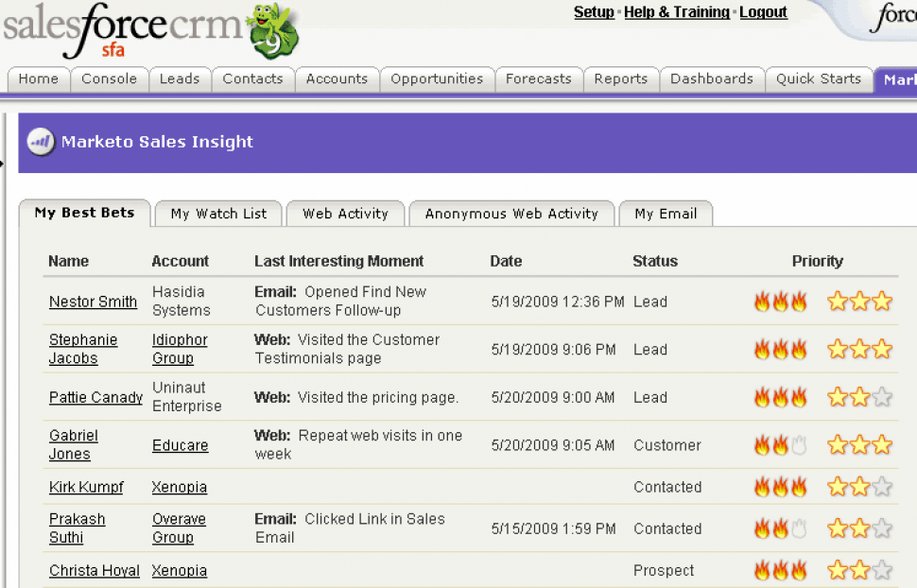Switch to the Reports tab

click(x=621, y=79)
